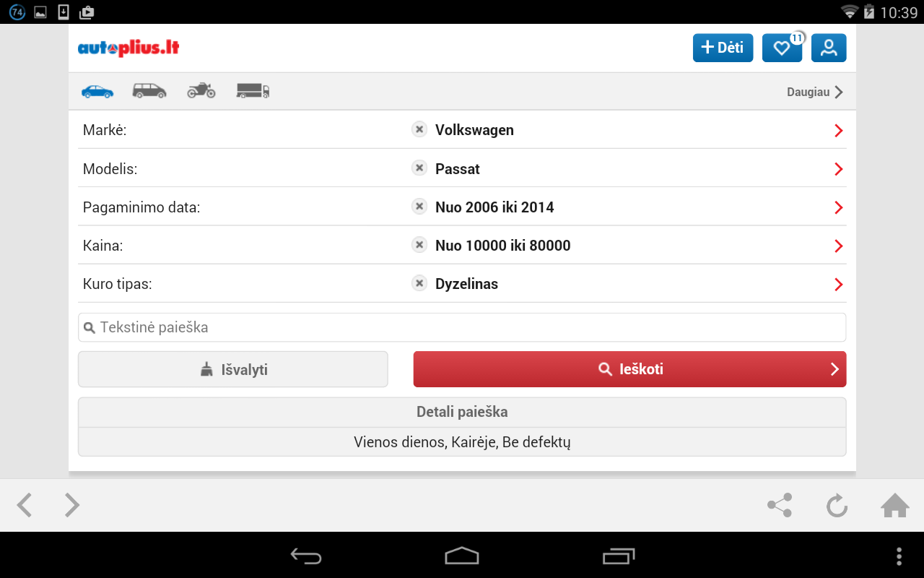The width and height of the screenshot is (924, 578).
Task: Tap the Dėti add listing button
Action: point(723,48)
